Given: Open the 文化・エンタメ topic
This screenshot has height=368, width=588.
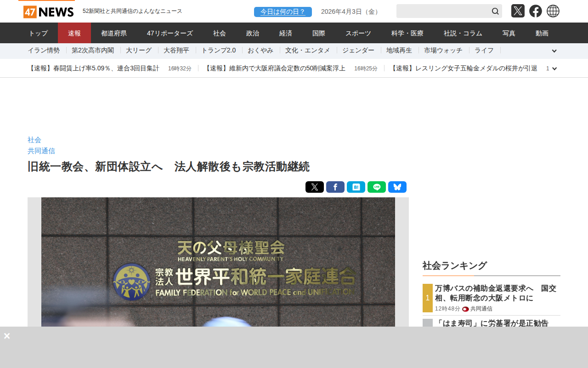Looking at the screenshot, I should (308, 51).
